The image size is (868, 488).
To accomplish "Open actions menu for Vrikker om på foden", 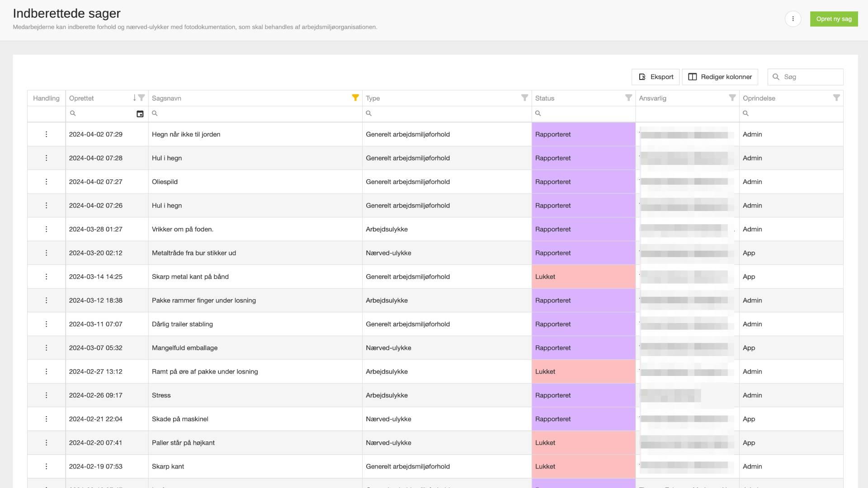I will click(46, 229).
